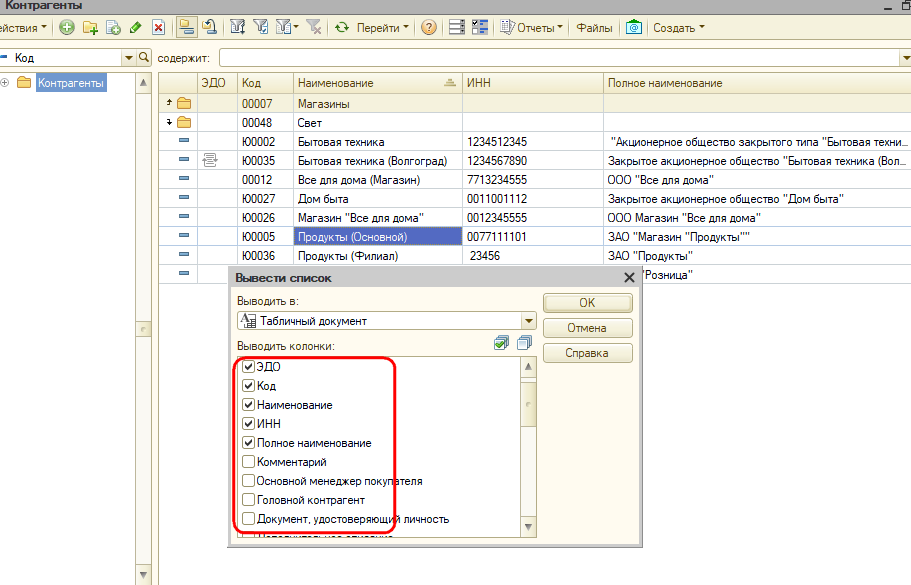
Task: Click the Copy item toolbar icon
Action: tap(113, 27)
